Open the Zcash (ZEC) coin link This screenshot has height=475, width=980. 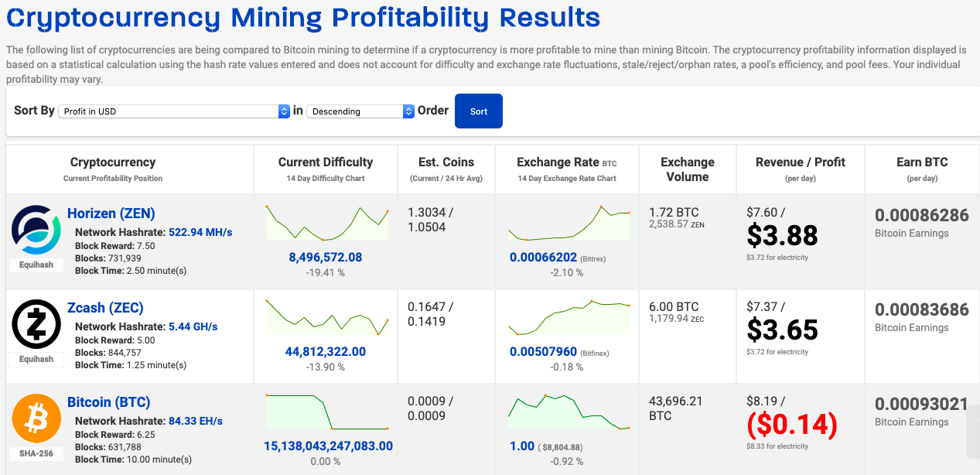click(x=105, y=308)
